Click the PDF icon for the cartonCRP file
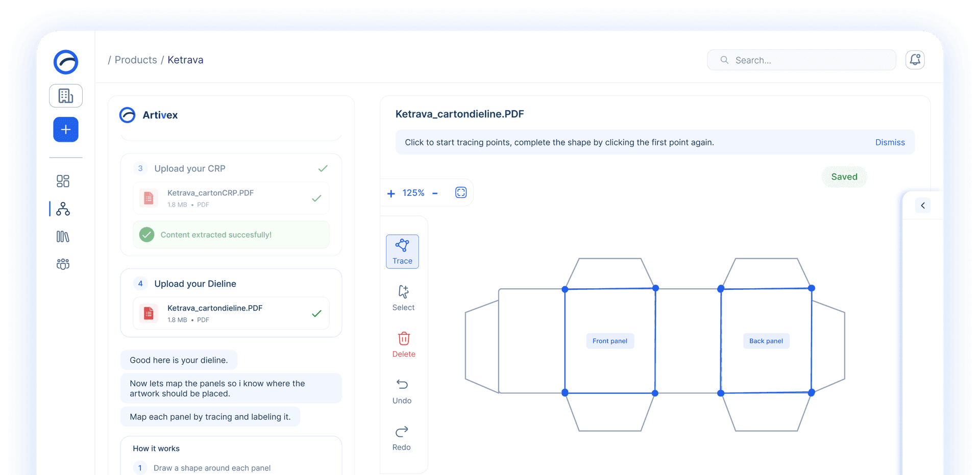This screenshot has width=980, height=475. tap(149, 198)
